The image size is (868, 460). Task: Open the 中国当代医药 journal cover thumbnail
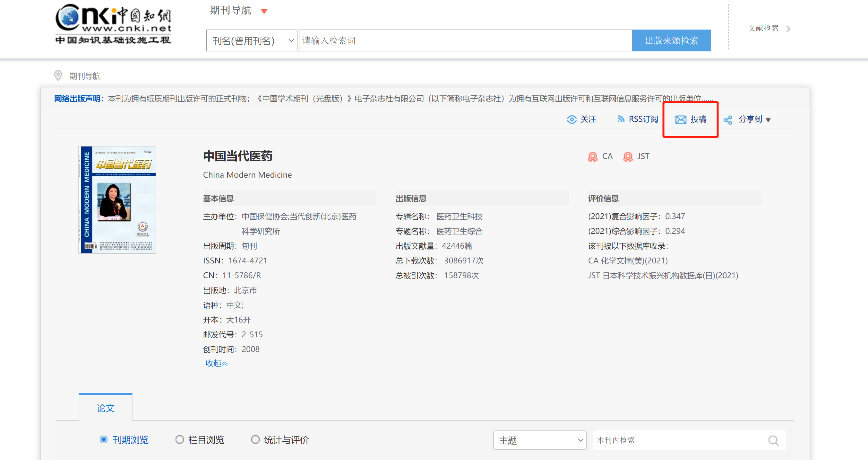pyautogui.click(x=117, y=200)
